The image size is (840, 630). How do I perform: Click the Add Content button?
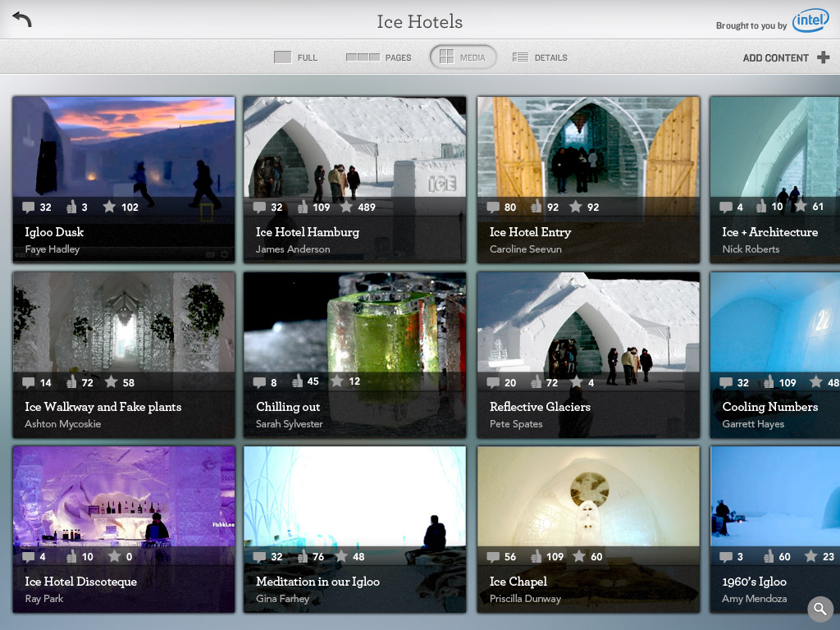pos(786,58)
